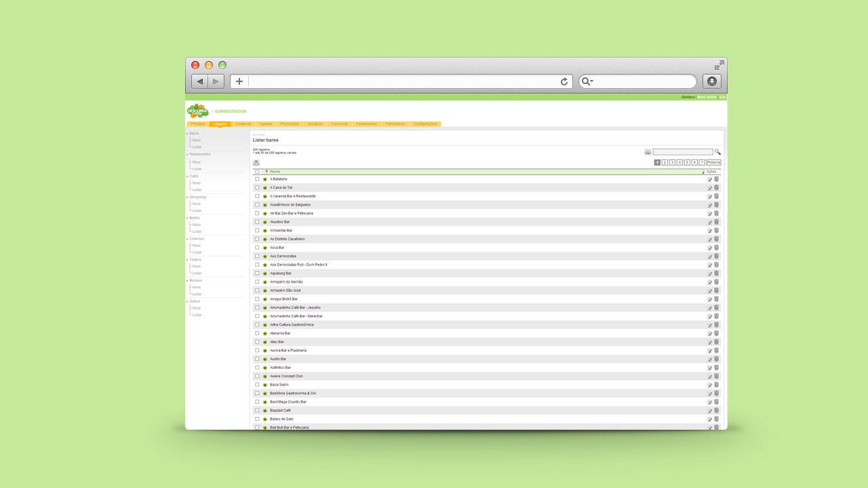Image resolution: width=868 pixels, height=488 pixels.
Task: Delete the A Batataria bar entry
Action: [x=716, y=179]
